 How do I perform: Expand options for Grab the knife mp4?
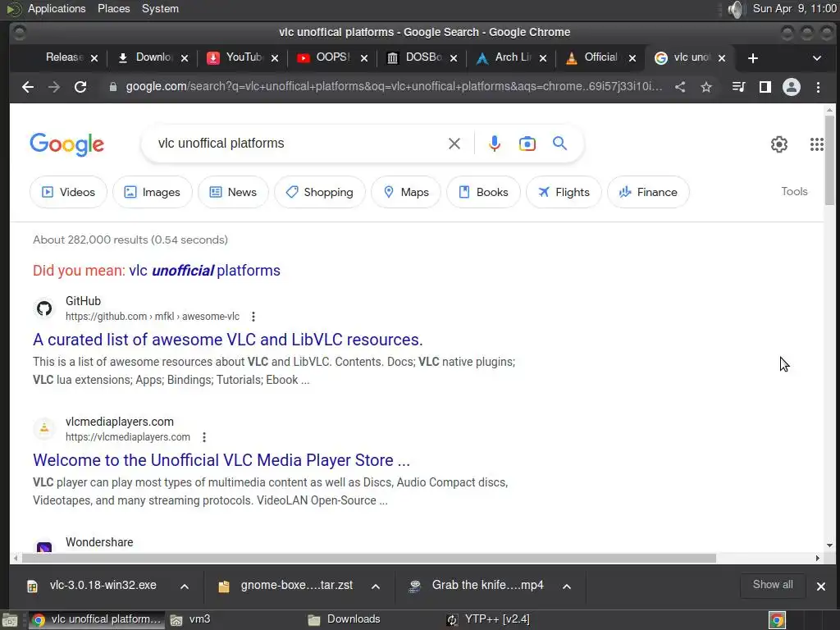click(x=567, y=587)
